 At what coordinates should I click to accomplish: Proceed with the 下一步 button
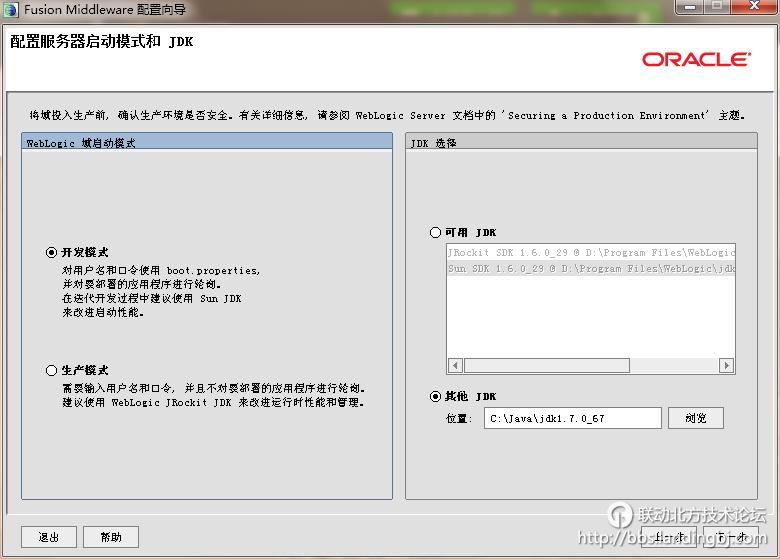coord(731,537)
